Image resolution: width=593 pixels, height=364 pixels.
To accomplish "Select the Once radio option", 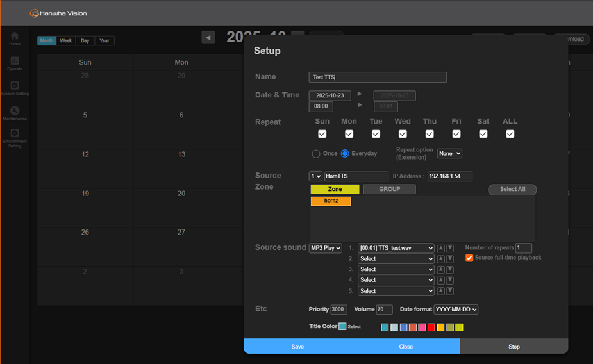I will coord(316,154).
